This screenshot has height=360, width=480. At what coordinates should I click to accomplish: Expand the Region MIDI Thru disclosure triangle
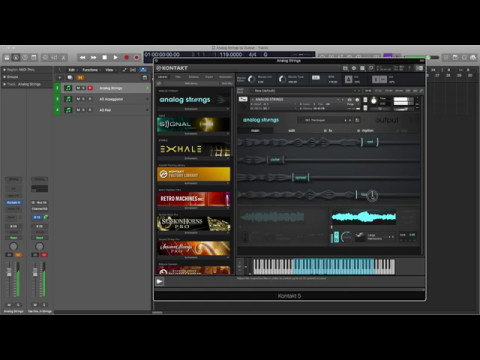(4, 70)
